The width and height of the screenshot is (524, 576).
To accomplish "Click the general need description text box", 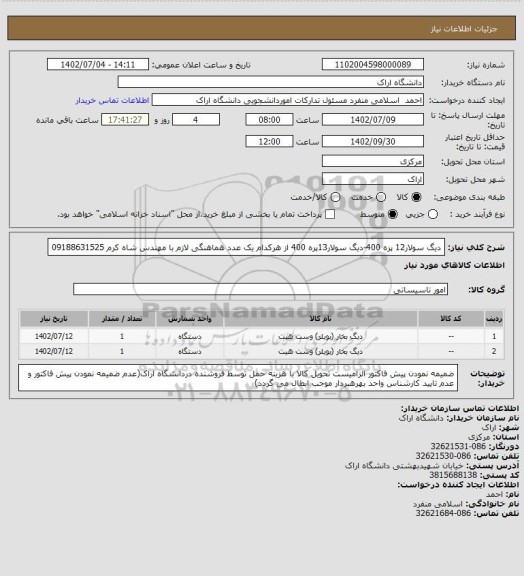I will click(246, 247).
